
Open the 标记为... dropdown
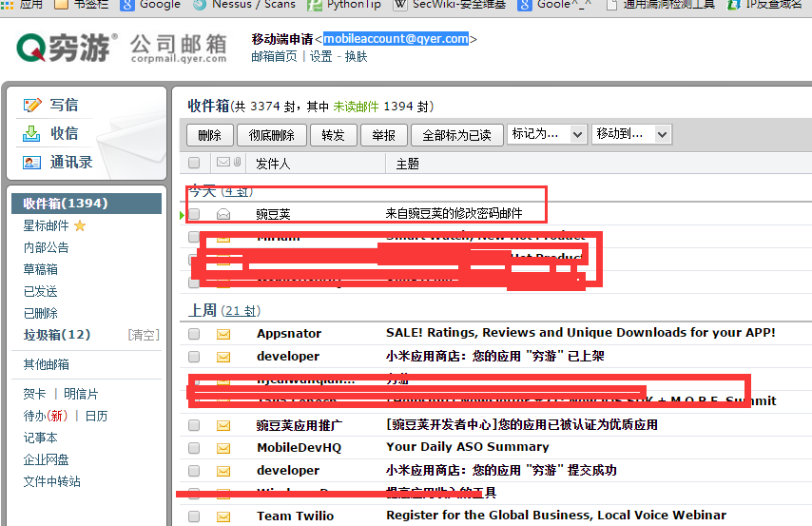(547, 135)
